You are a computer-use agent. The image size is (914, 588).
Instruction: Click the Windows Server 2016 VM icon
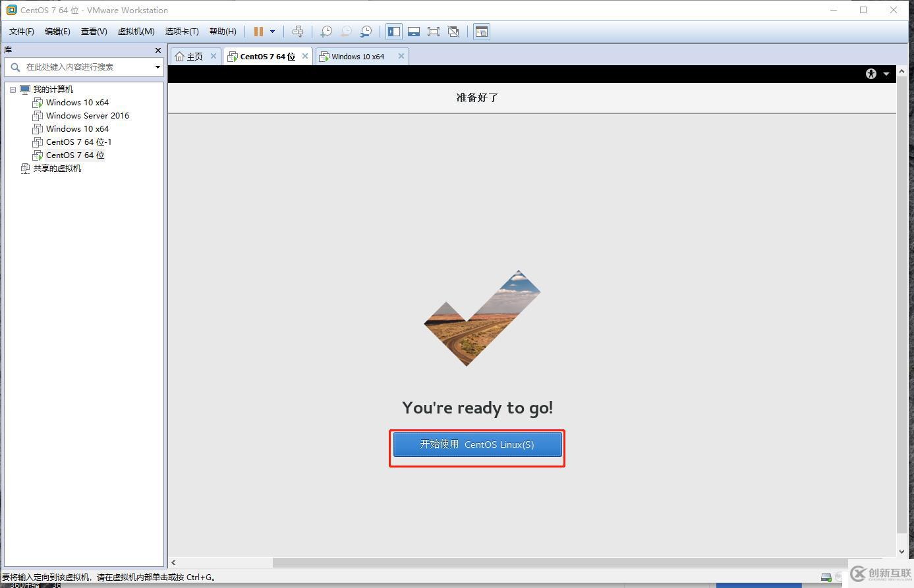tap(38, 116)
